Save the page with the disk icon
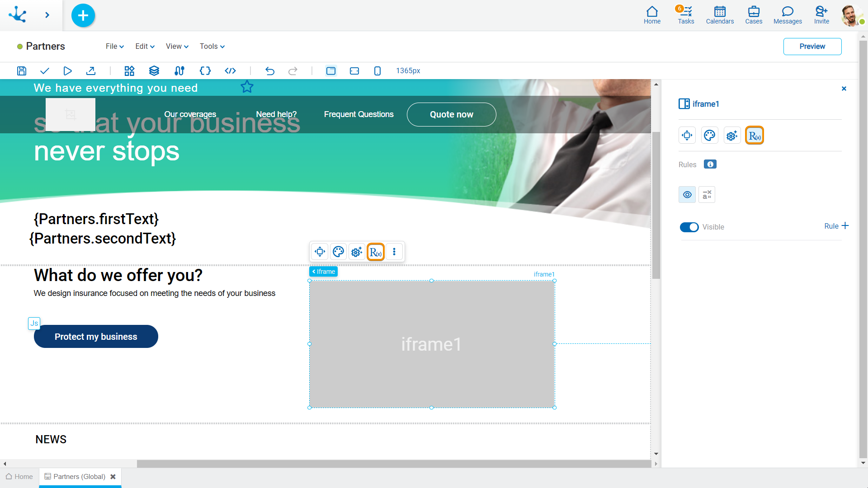 click(22, 70)
